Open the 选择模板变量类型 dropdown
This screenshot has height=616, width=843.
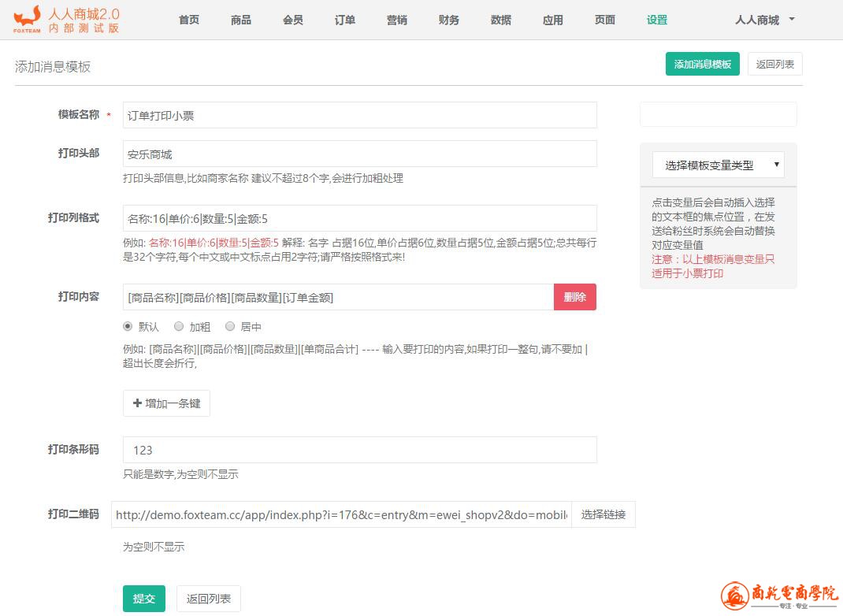pyautogui.click(x=718, y=165)
